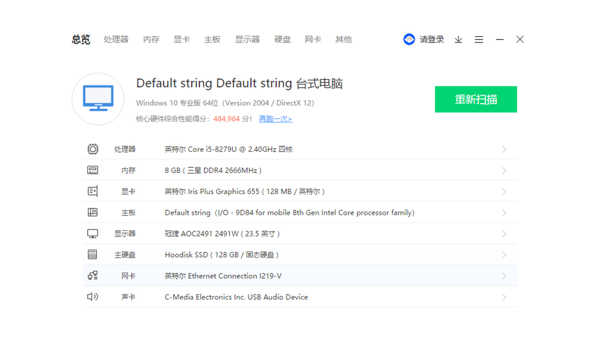This screenshot has height=364, width=591.
Task: Click the speaker icon beside 声卡
Action: click(93, 297)
